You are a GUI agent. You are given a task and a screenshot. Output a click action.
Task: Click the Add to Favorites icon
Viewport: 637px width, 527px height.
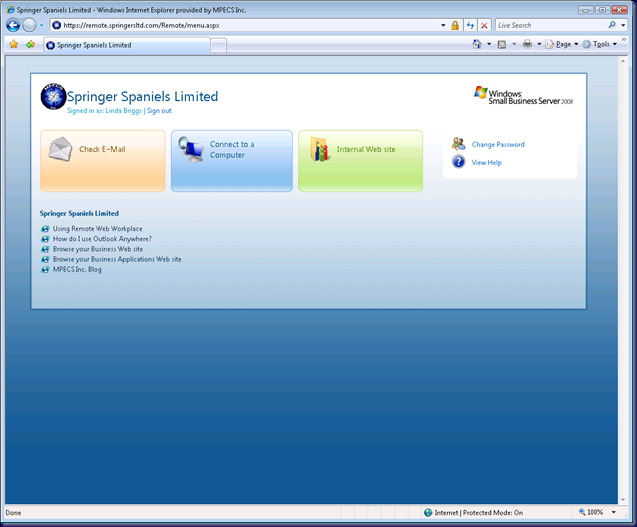point(30,44)
